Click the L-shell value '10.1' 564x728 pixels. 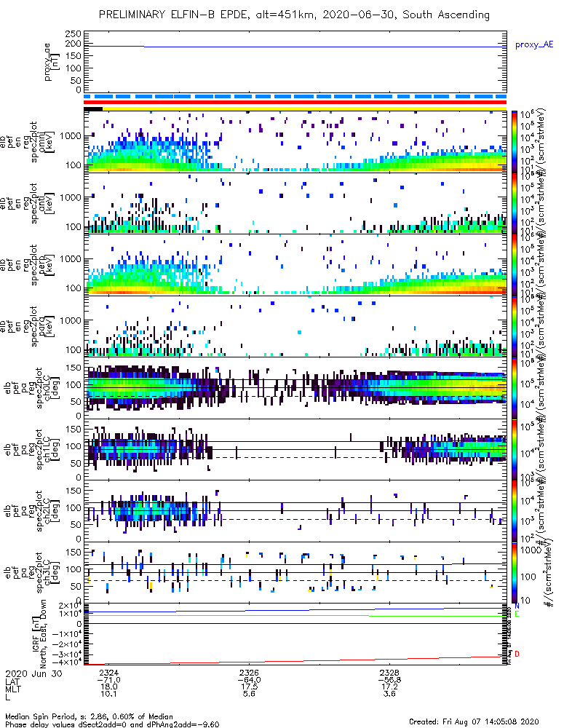coord(108,694)
